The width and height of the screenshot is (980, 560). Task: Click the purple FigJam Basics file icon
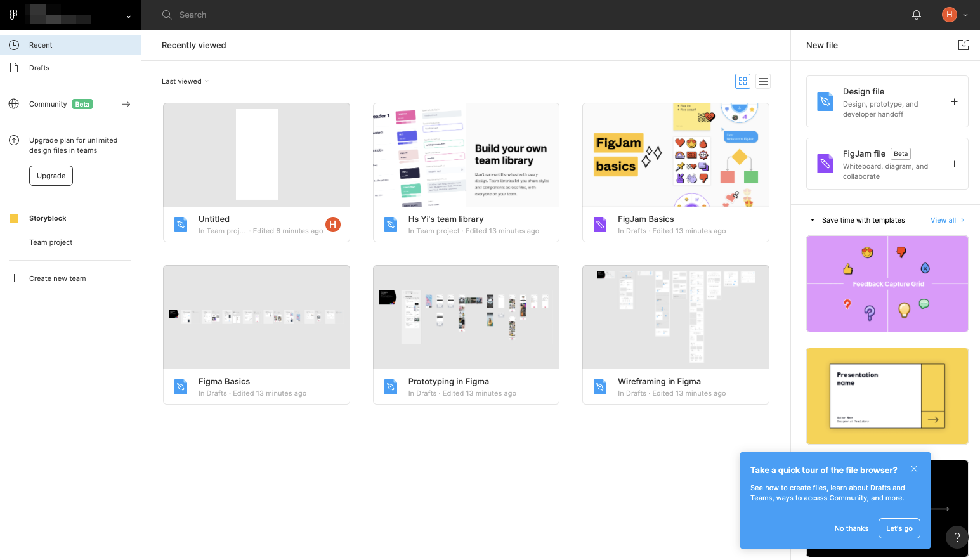click(600, 225)
